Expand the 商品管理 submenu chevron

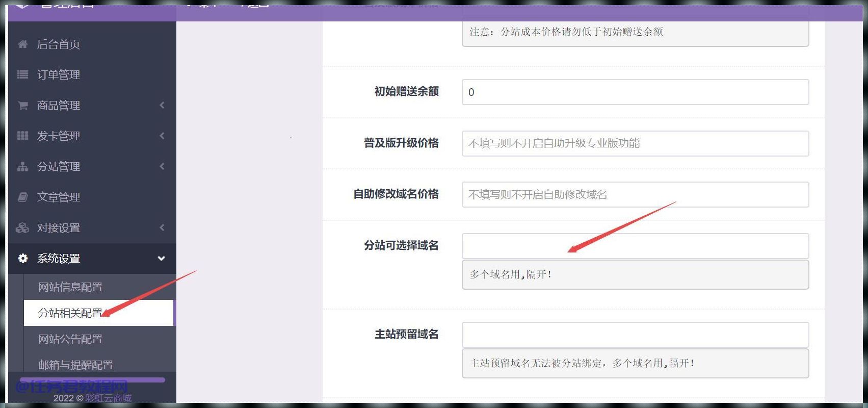[x=162, y=106]
